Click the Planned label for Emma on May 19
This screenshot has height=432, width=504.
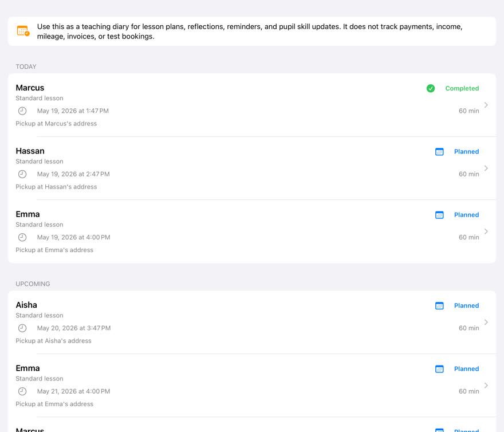pyautogui.click(x=466, y=215)
